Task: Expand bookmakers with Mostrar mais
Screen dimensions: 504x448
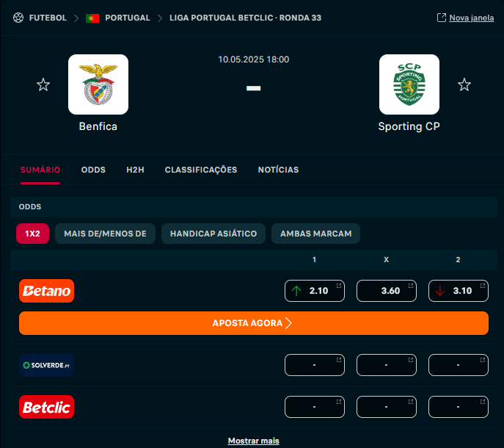Action: coord(254,441)
